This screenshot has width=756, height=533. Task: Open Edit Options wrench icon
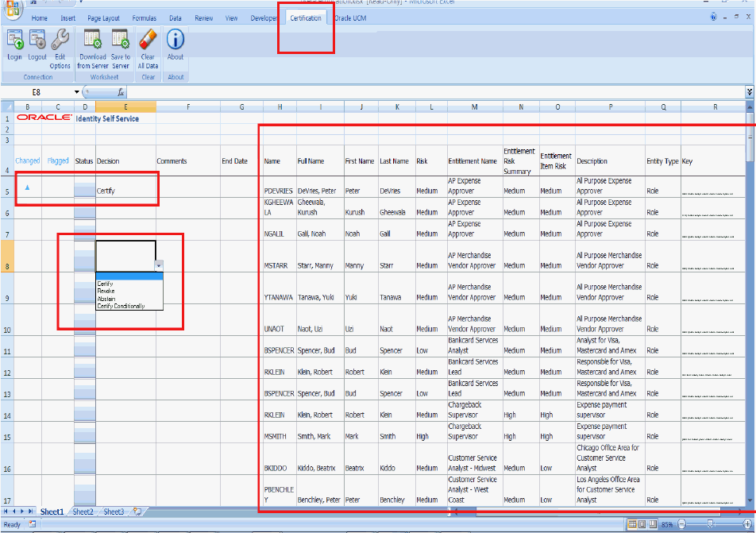click(x=60, y=40)
